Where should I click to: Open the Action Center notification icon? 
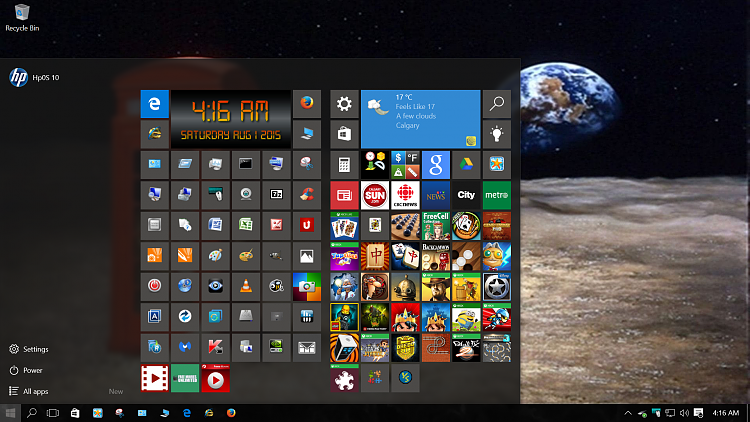[x=698, y=413]
